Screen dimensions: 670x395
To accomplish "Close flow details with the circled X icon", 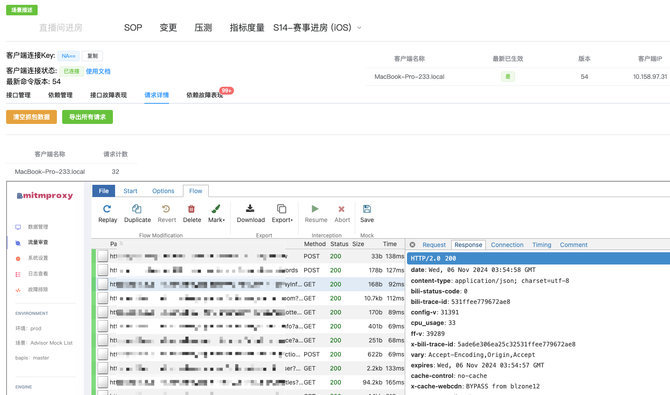I will (x=412, y=245).
